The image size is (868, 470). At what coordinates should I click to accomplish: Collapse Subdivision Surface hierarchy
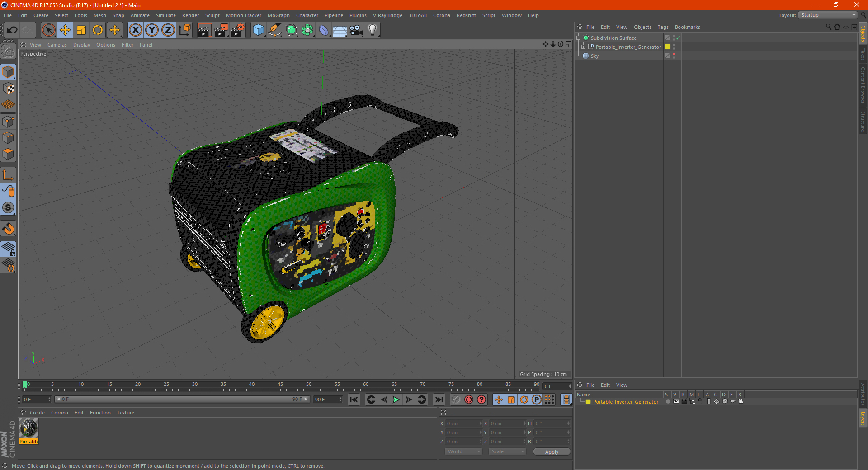[578, 38]
